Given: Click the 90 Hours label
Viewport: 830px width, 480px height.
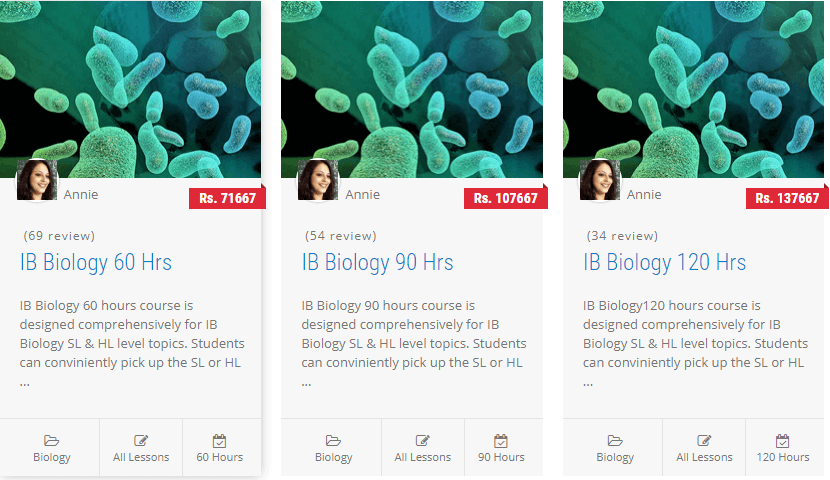Looking at the screenshot, I should [501, 457].
